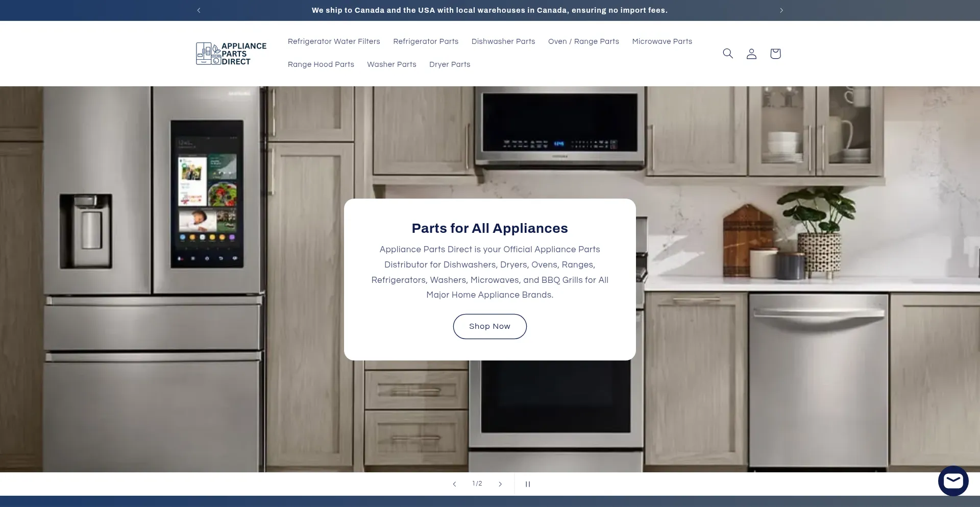
Task: Open the chat bubble widget
Action: pyautogui.click(x=952, y=480)
